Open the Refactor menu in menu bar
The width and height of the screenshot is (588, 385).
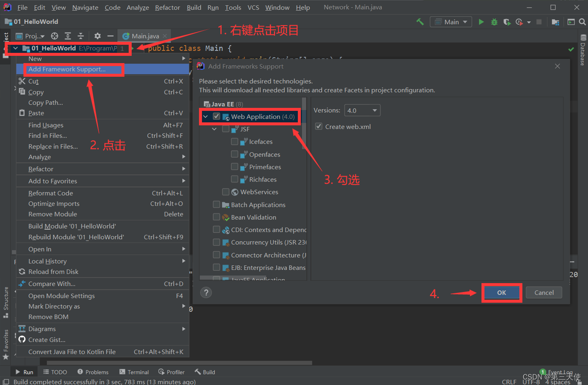click(167, 7)
